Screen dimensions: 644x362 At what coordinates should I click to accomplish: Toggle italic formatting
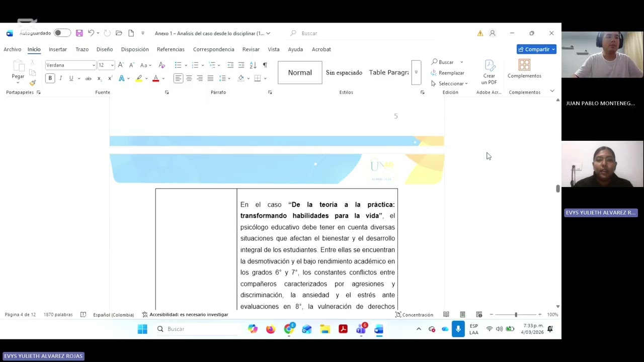[x=60, y=78]
